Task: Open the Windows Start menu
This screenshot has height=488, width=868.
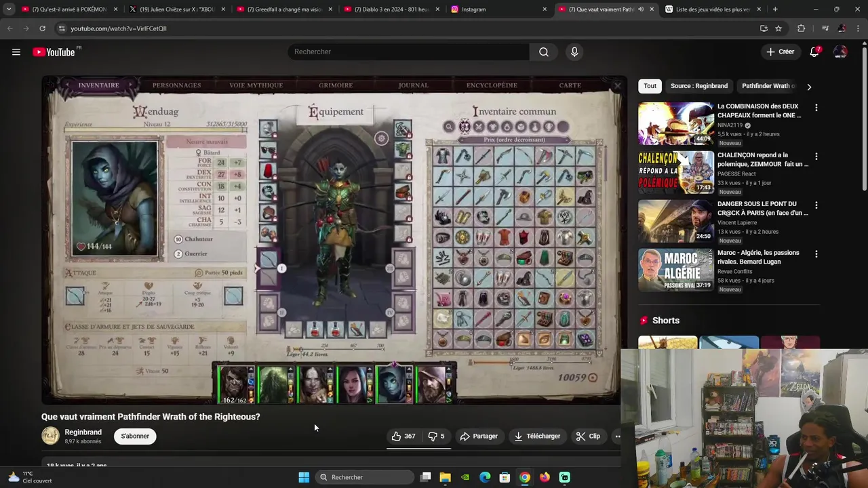Action: click(x=304, y=477)
